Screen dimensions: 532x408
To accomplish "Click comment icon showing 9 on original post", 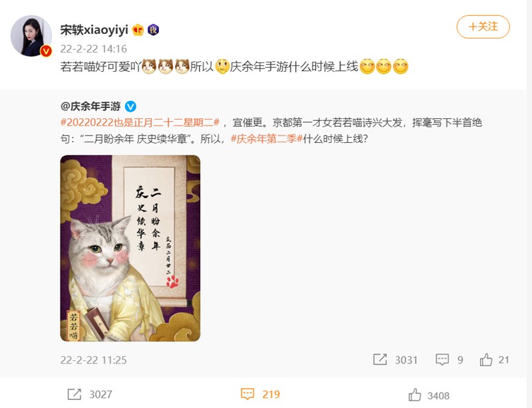I will tap(442, 359).
